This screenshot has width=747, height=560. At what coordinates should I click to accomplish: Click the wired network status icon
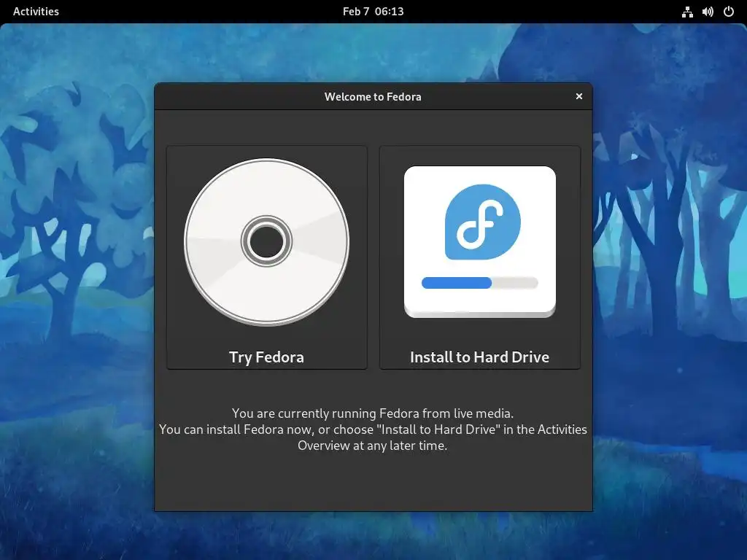687,12
